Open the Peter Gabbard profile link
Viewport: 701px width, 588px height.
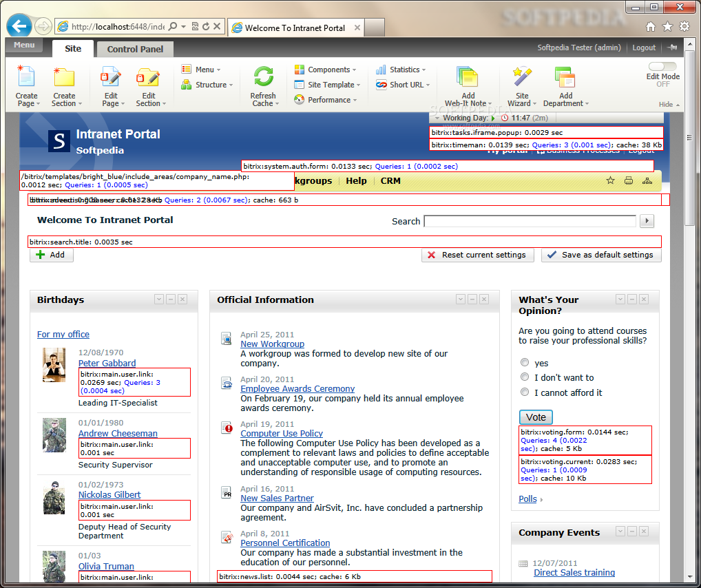107,363
